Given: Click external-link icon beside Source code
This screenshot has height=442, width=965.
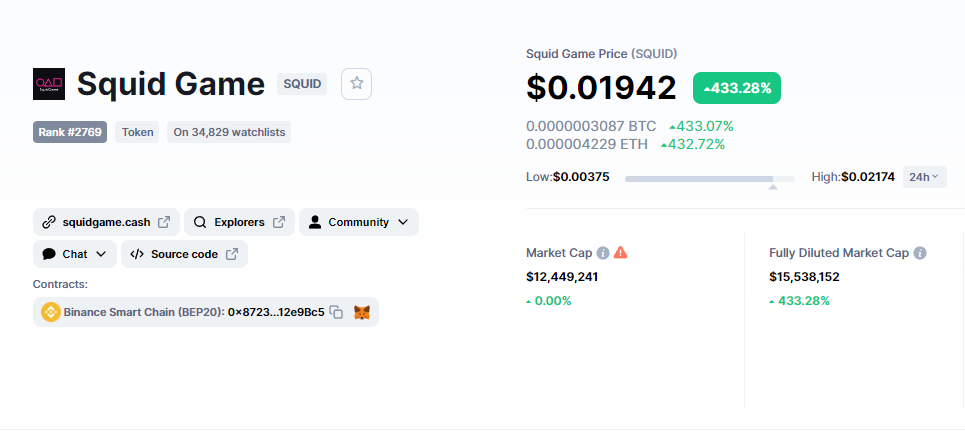Looking at the screenshot, I should (232, 254).
